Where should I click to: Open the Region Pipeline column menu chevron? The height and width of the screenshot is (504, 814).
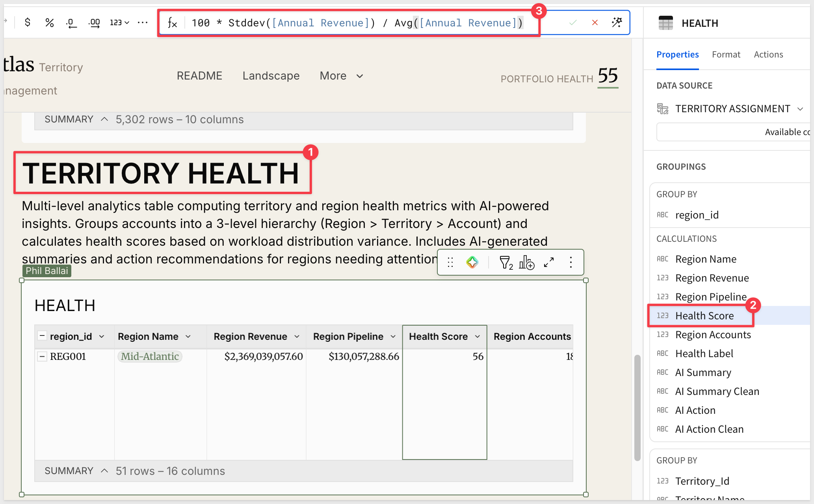pos(393,337)
